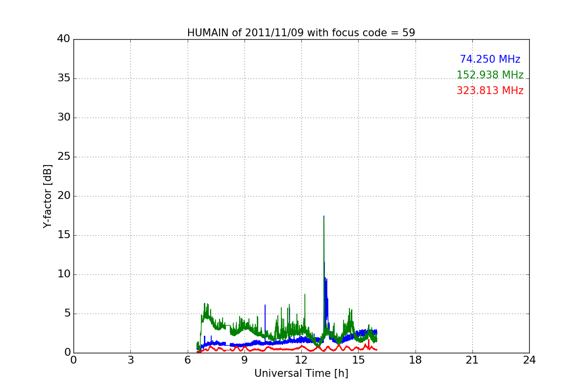Image resolution: width=588 pixels, height=392 pixels.
Task: Click the "Y-factor [dB]" axis label
Action: [x=48, y=196]
